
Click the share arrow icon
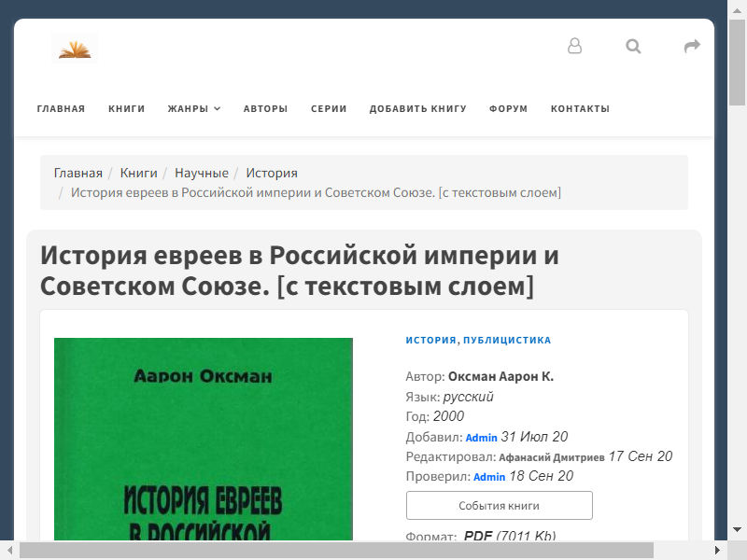692,46
